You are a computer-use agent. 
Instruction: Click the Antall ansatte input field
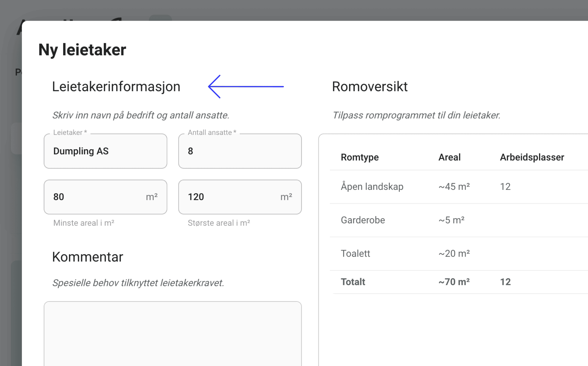coord(240,151)
